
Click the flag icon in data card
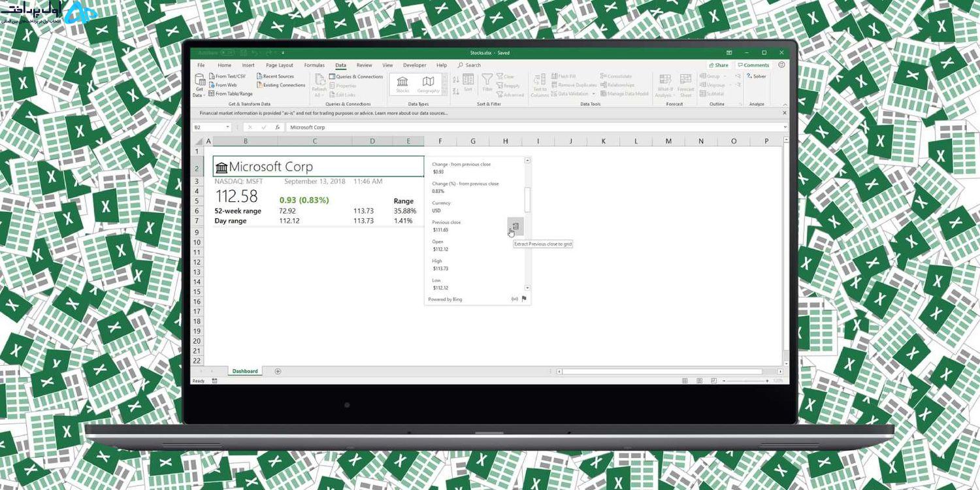(x=524, y=299)
